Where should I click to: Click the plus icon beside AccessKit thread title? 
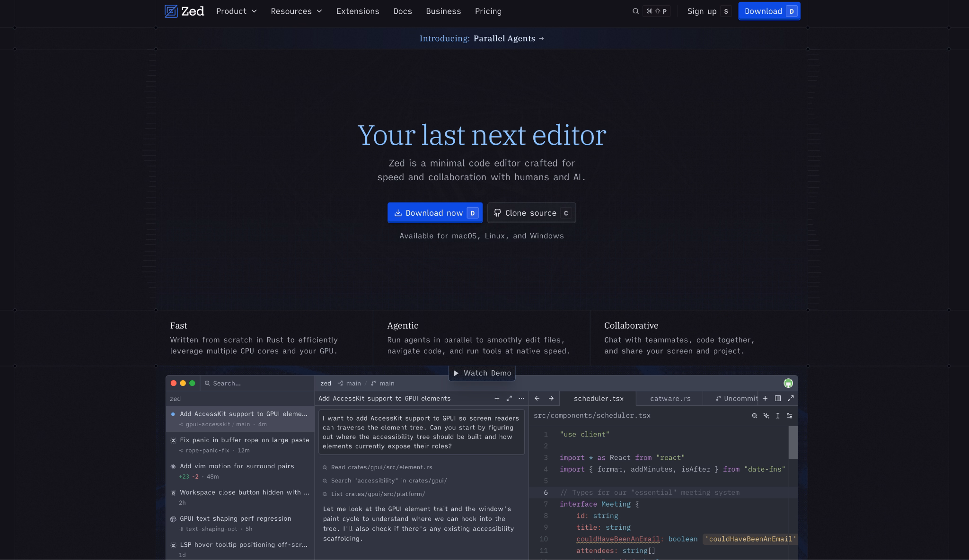tap(497, 398)
